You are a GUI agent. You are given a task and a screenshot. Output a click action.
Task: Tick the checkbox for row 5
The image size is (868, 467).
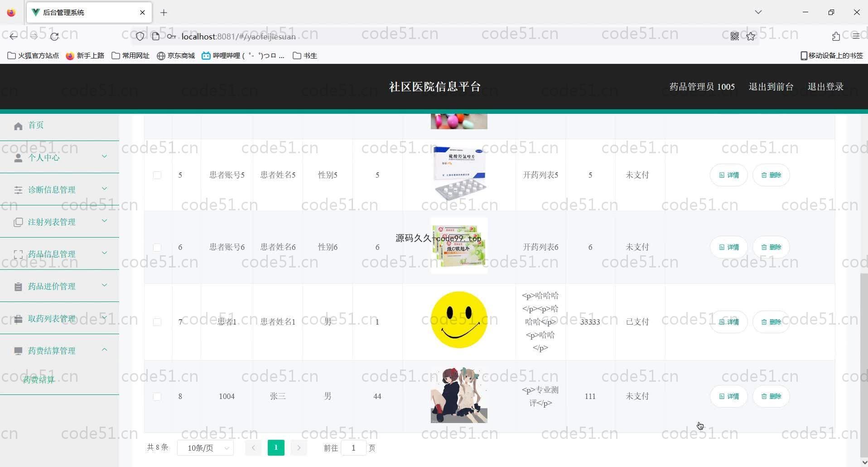click(157, 175)
